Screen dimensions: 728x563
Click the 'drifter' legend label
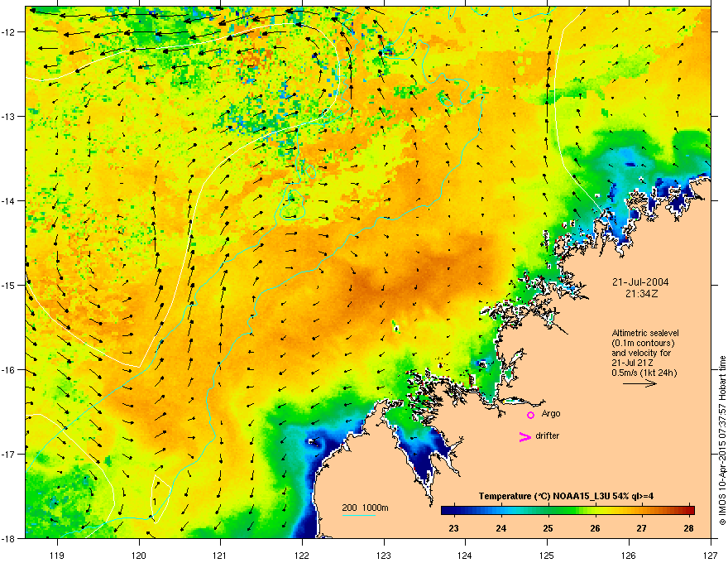547,435
